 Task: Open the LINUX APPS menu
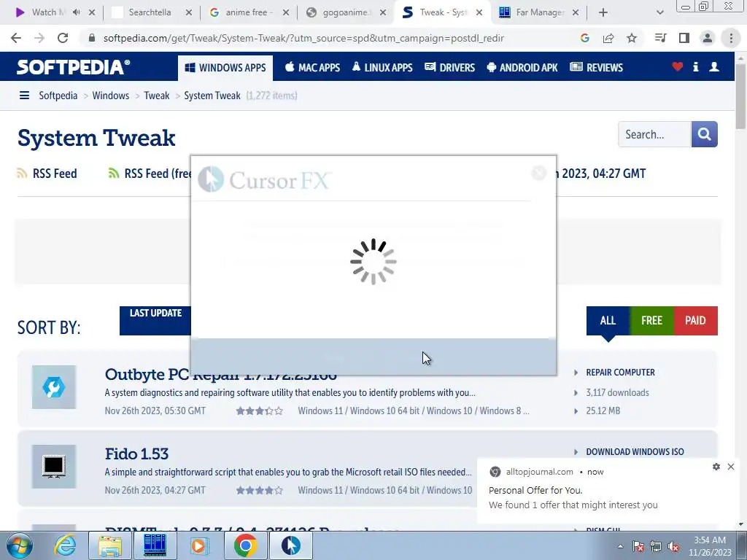pos(382,68)
